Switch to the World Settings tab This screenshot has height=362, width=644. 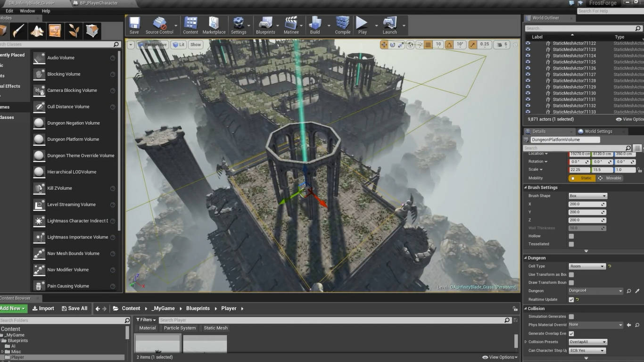[598, 132]
